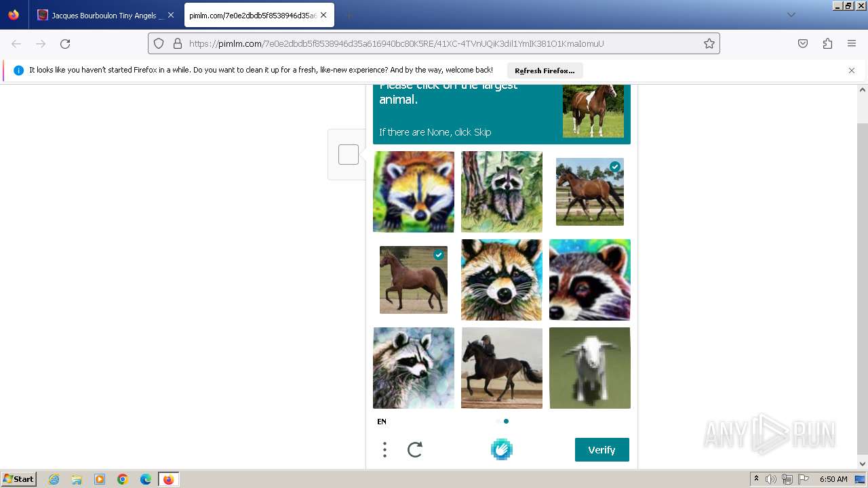Open a new tab
Image resolution: width=868 pixels, height=488 pixels.
pos(349,15)
